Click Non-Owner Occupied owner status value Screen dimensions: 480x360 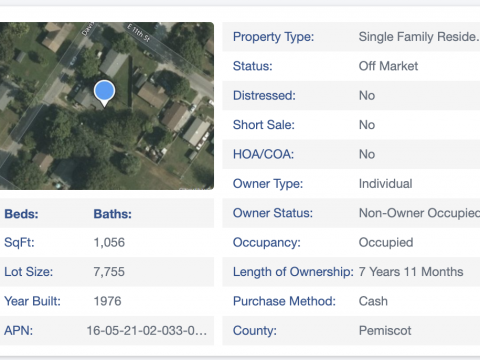[x=419, y=213]
